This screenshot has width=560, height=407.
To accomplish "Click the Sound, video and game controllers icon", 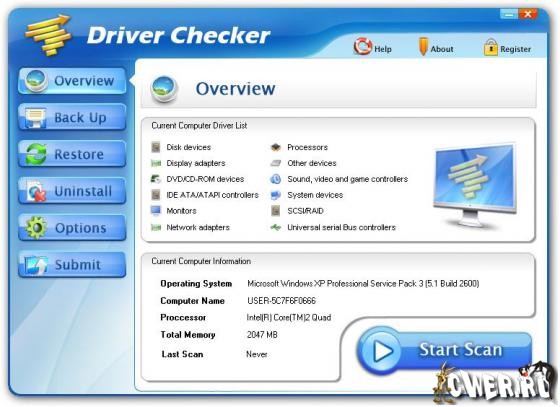I will tap(276, 179).
